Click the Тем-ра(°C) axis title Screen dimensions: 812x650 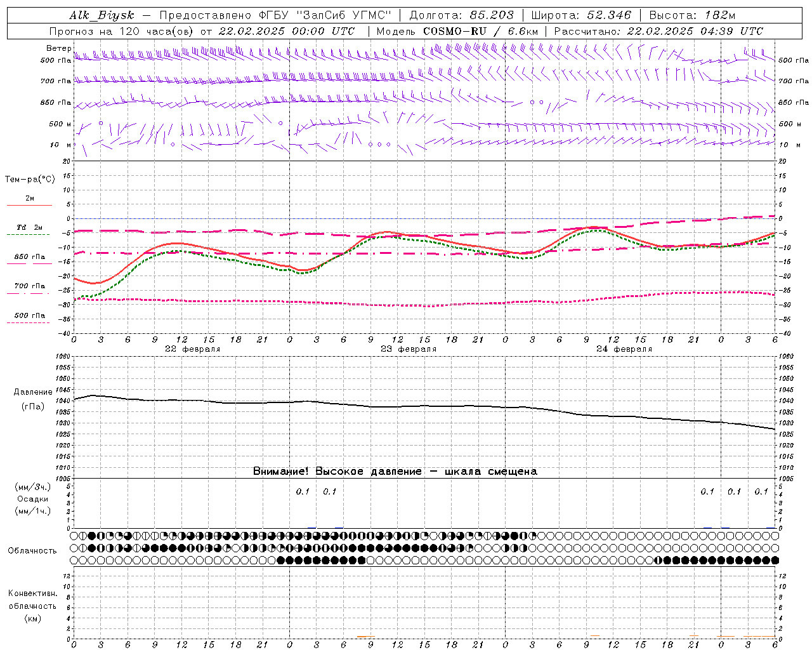[x=30, y=180]
